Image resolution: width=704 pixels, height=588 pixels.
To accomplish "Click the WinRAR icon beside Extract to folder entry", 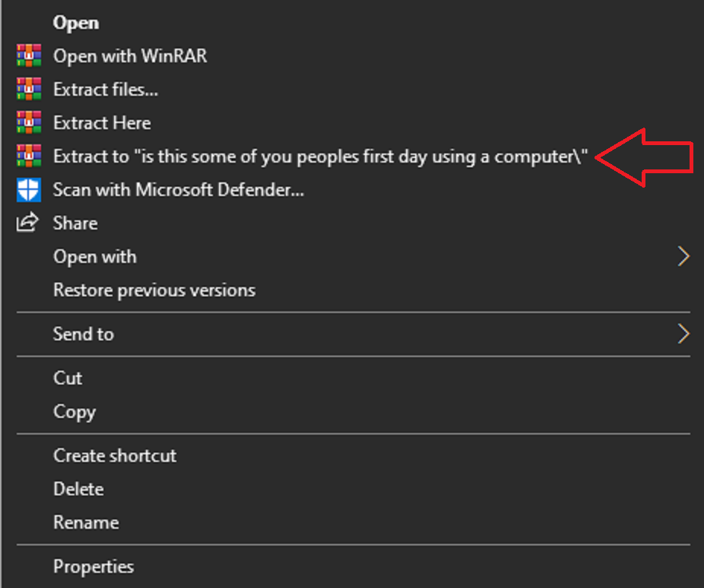I will [29, 156].
